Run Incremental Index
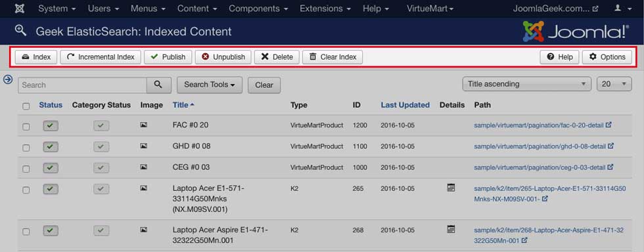Image resolution: width=644 pixels, height=252 pixels. click(x=101, y=57)
